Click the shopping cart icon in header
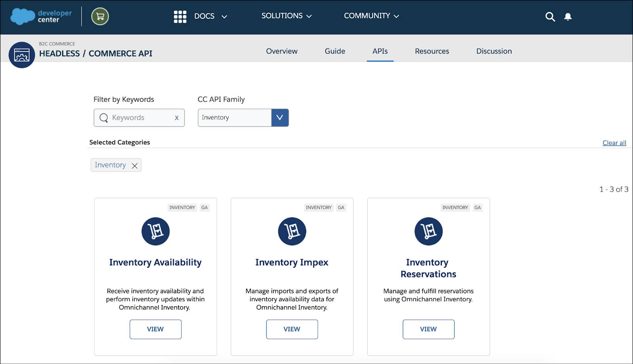 tap(99, 17)
